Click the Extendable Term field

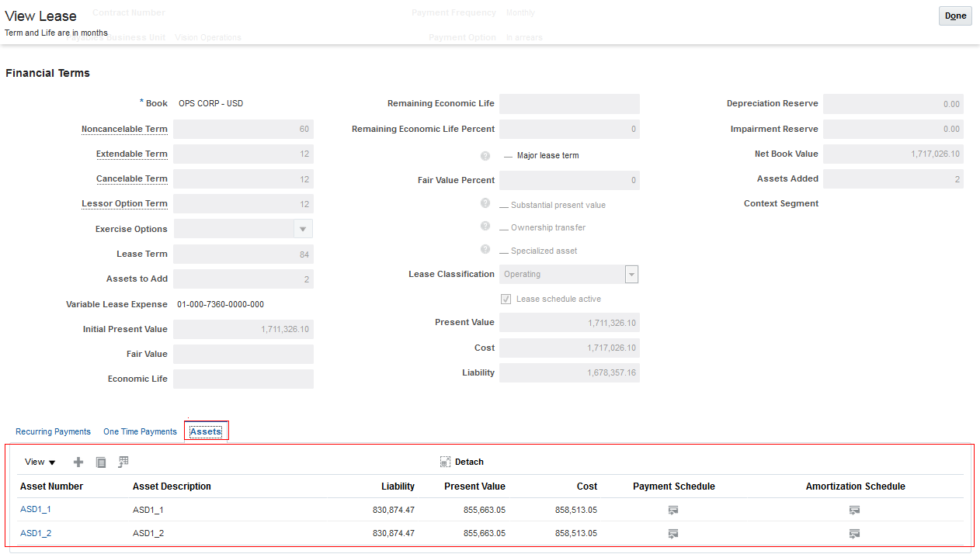pos(243,154)
